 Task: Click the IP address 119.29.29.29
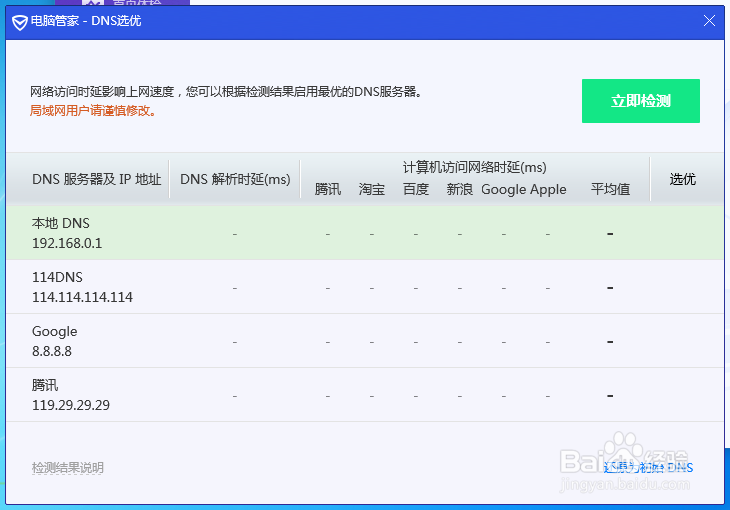(71, 405)
